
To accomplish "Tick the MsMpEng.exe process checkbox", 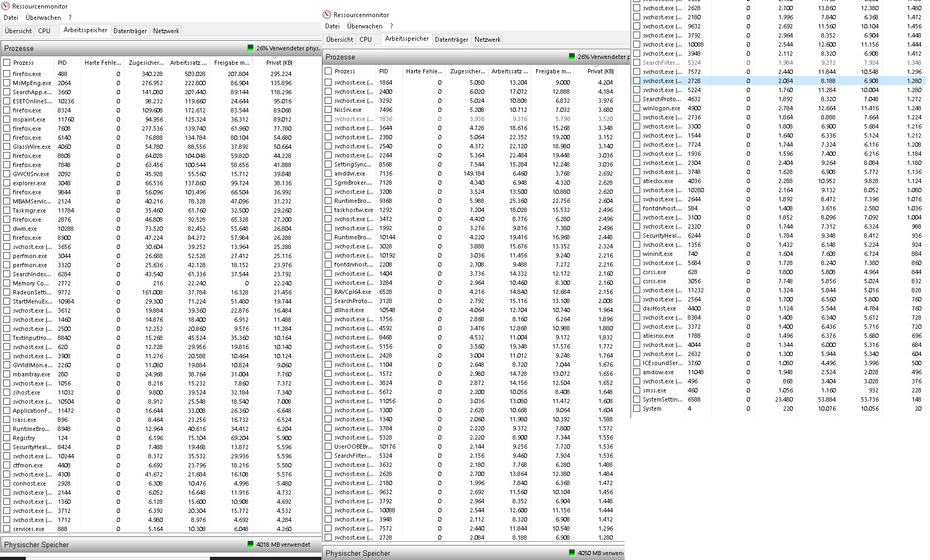I will click(x=7, y=83).
